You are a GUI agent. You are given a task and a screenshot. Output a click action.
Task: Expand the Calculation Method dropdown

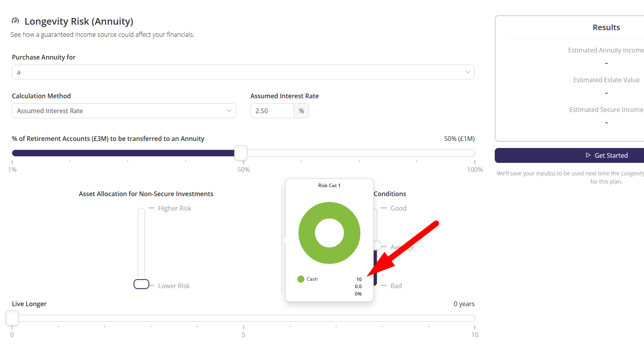[x=124, y=111]
